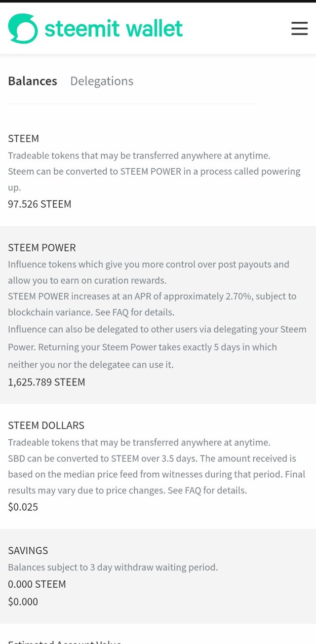316x644 pixels.
Task: Click the "Influence tokens" description under STEEM POWER
Action: click(148, 265)
